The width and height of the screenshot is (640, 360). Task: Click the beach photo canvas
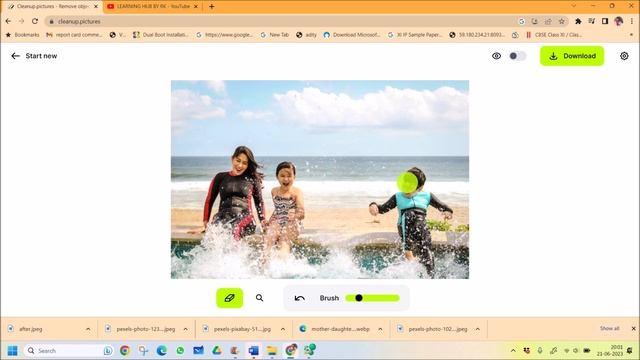click(320, 179)
